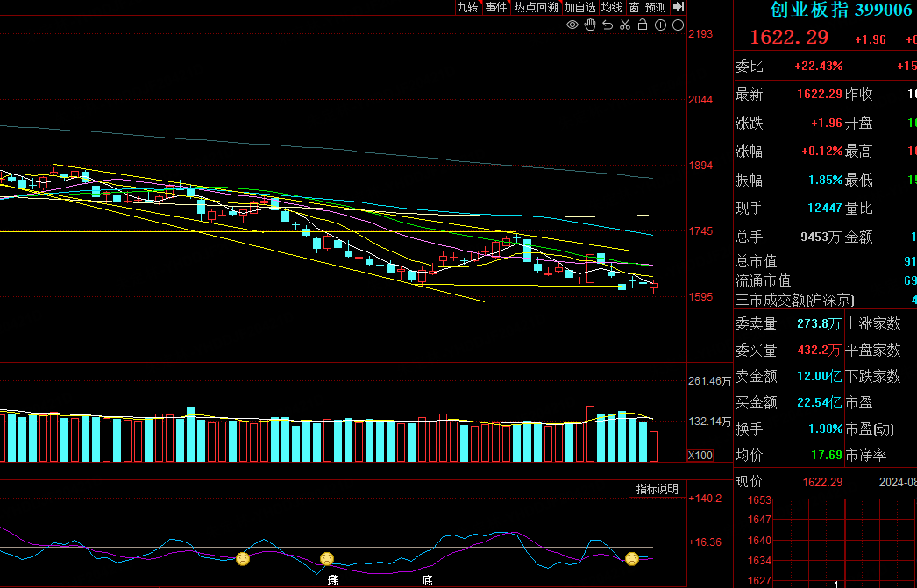Open 指标说明 indicator description
Image resolution: width=917 pixels, height=588 pixels.
(657, 489)
